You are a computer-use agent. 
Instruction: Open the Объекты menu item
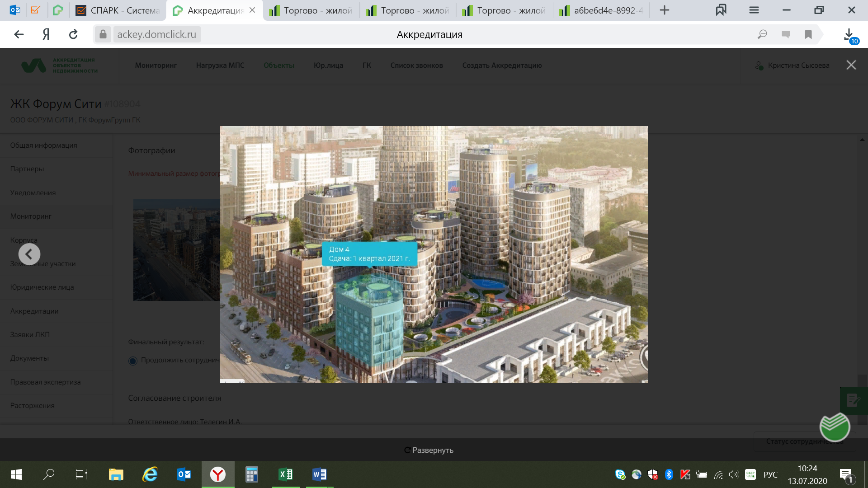(x=279, y=66)
